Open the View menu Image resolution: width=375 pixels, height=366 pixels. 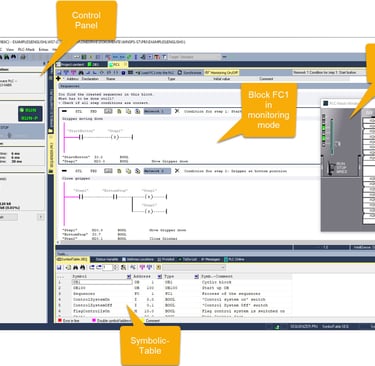(x=10, y=49)
